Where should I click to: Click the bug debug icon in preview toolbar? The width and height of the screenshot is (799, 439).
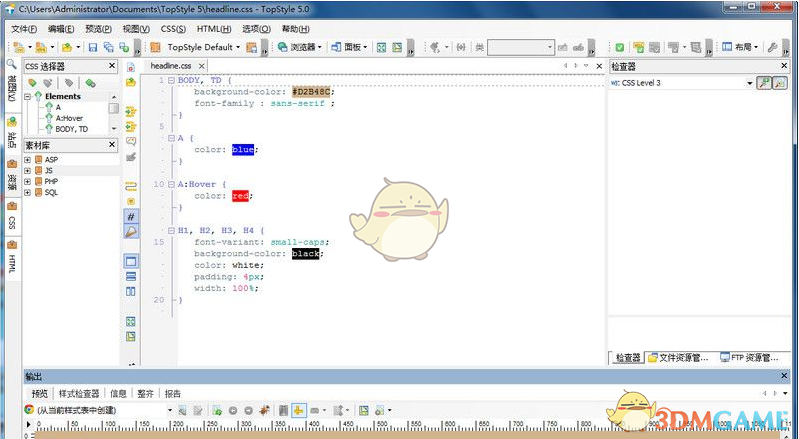(x=264, y=410)
